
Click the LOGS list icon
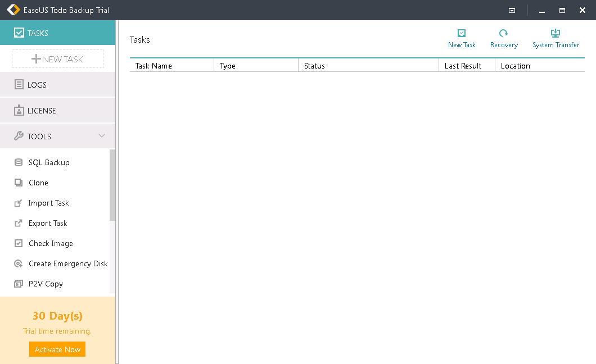[19, 84]
